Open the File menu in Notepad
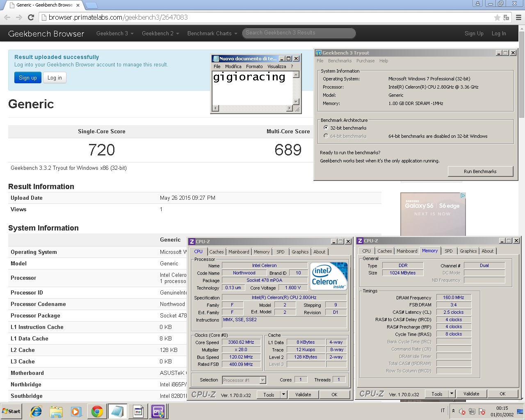The image size is (525, 420). pos(217,66)
